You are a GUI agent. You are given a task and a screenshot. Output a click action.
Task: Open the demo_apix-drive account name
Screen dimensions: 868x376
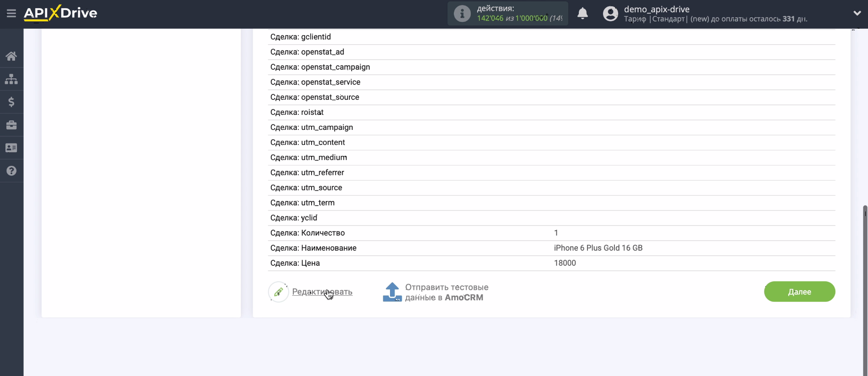(656, 9)
